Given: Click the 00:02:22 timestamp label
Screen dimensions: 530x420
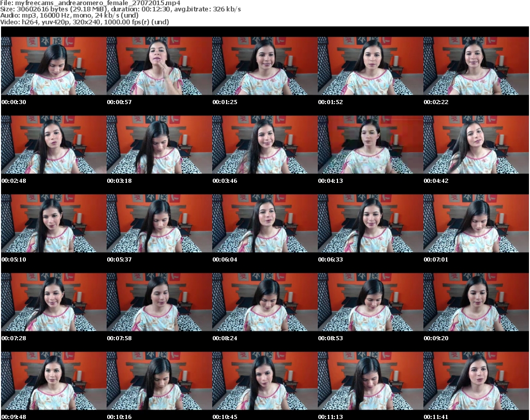Looking at the screenshot, I should (x=436, y=102).
